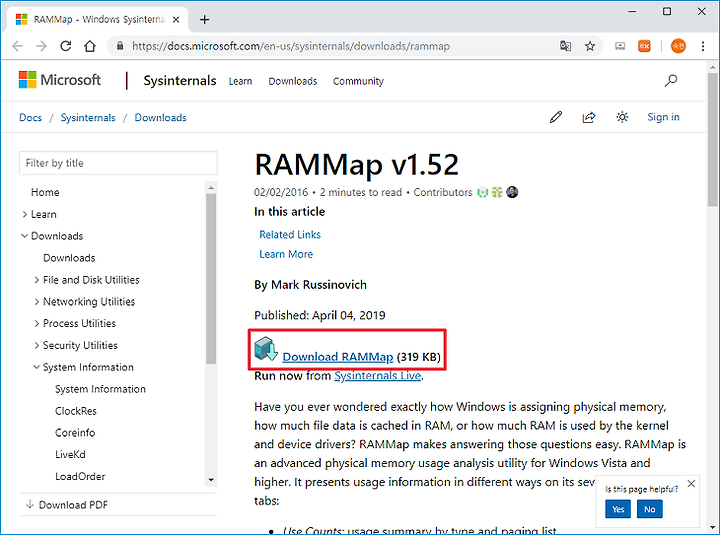Jump to Learn More section
The width and height of the screenshot is (720, 535).
tap(286, 254)
